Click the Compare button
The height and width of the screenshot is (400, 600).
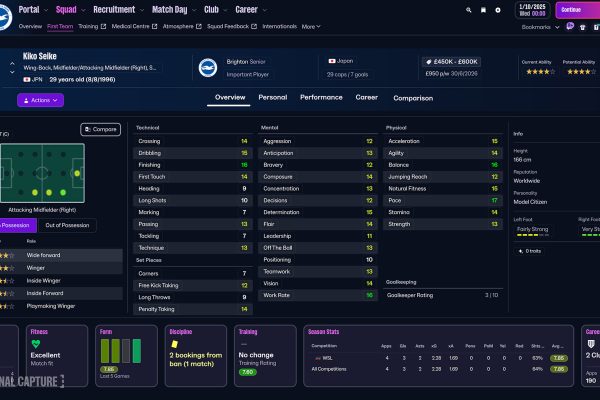coord(100,129)
